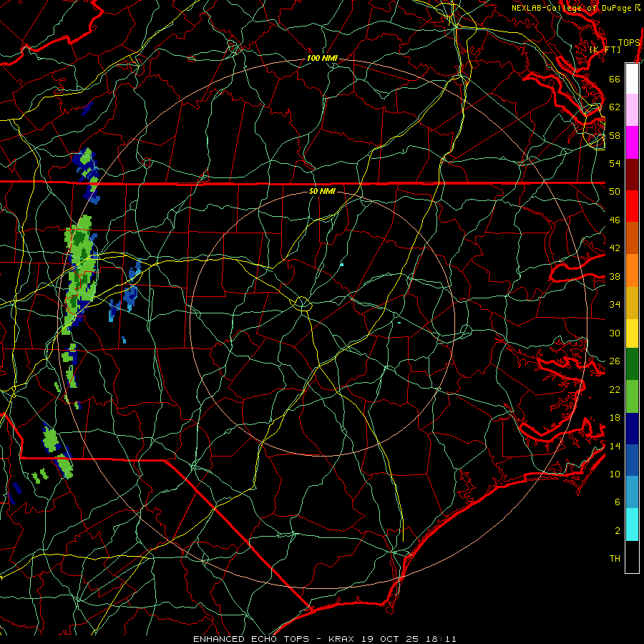The width and height of the screenshot is (644, 644).
Task: Click the "KRAX" radar site identifier
Action: click(341, 639)
